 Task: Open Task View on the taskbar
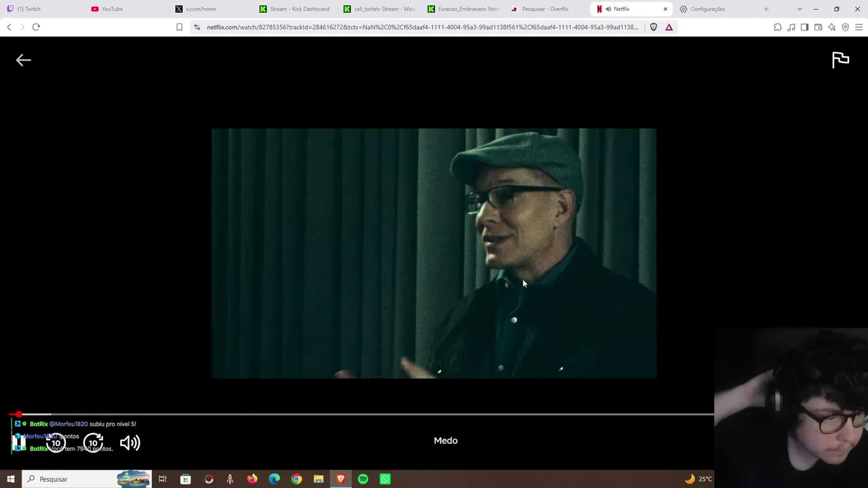click(x=163, y=479)
